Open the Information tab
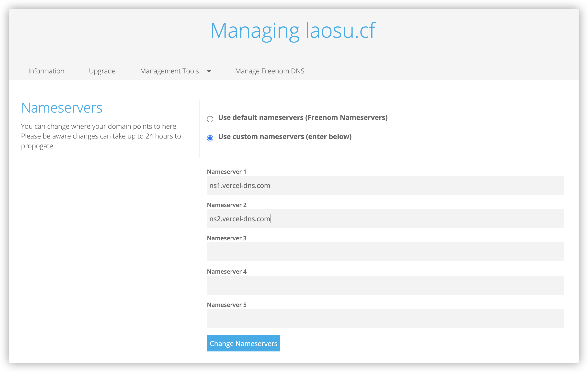Screen dimensions: 588x372 [46, 71]
